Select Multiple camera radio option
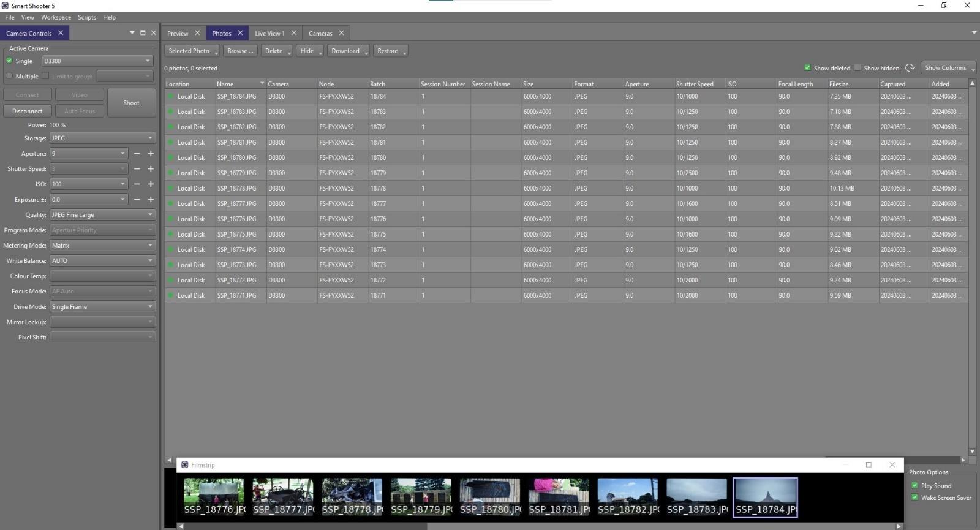 click(9, 76)
